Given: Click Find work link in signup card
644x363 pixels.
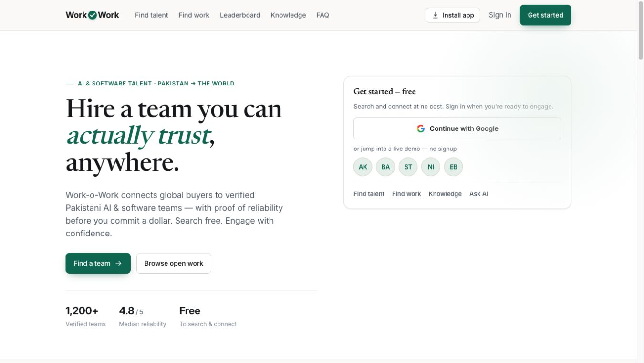Looking at the screenshot, I should pos(406,194).
